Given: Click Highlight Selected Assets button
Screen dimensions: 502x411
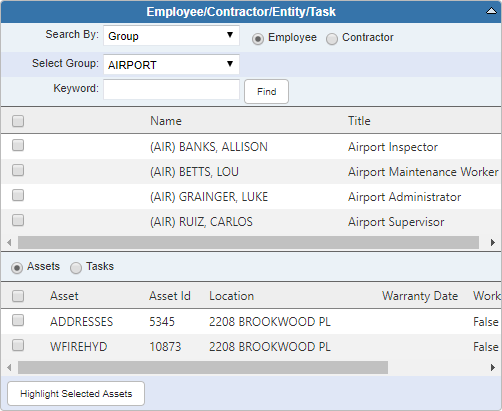Looking at the screenshot, I should (x=76, y=394).
